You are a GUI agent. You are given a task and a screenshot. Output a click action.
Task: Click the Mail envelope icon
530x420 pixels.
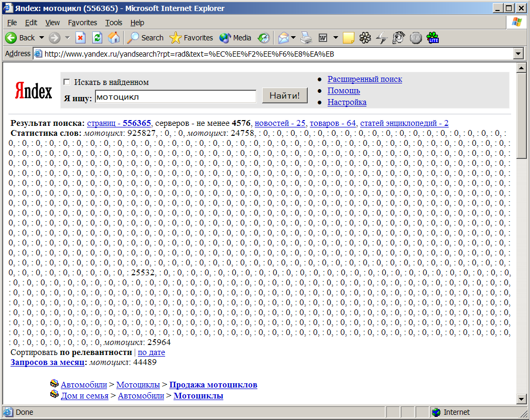[284, 38]
